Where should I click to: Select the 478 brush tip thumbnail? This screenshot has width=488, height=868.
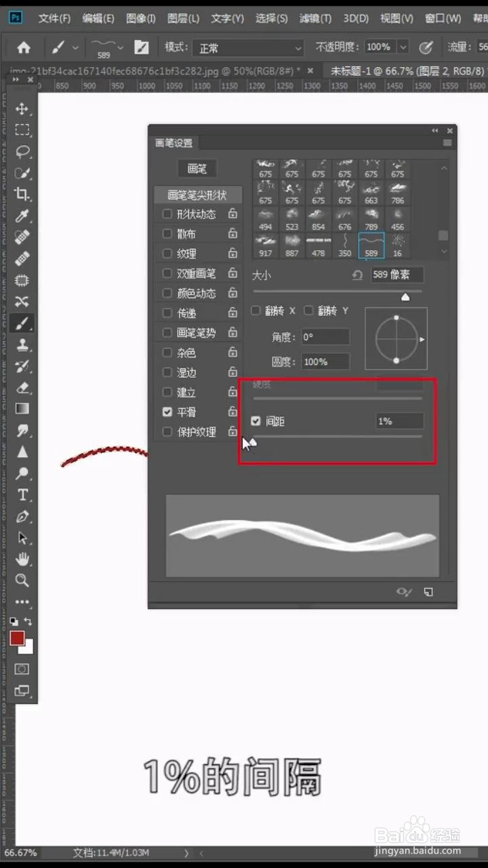click(319, 245)
